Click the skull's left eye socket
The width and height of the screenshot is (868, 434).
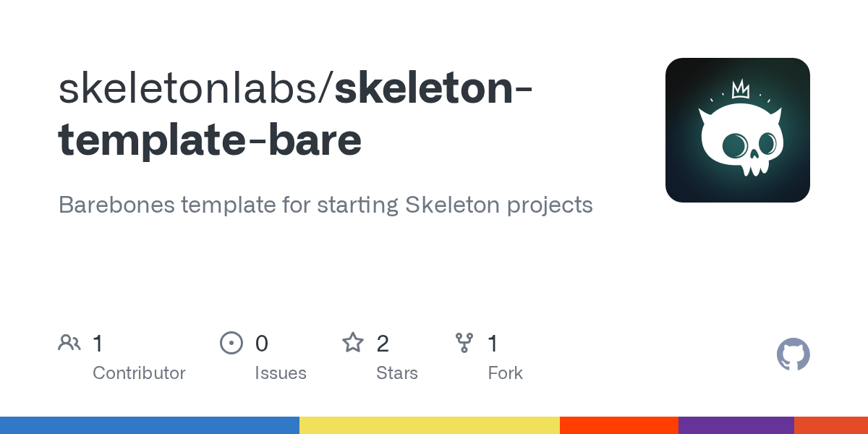pyautogui.click(x=736, y=145)
